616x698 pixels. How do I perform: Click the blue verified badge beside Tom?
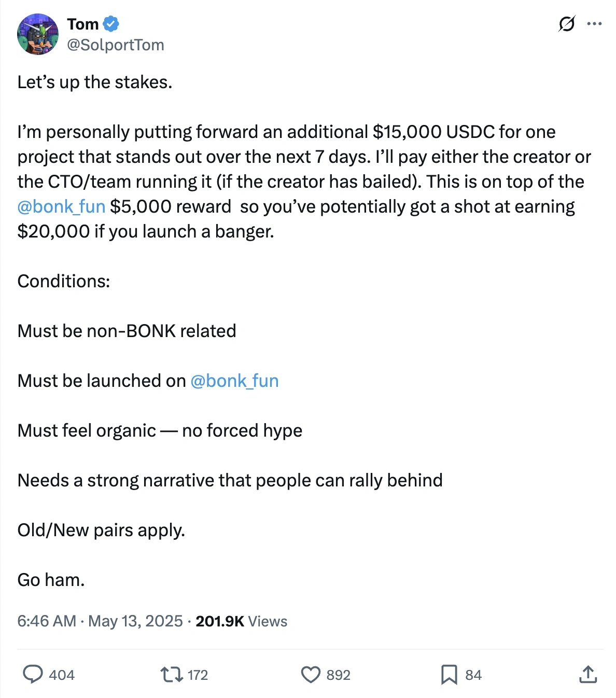click(111, 24)
